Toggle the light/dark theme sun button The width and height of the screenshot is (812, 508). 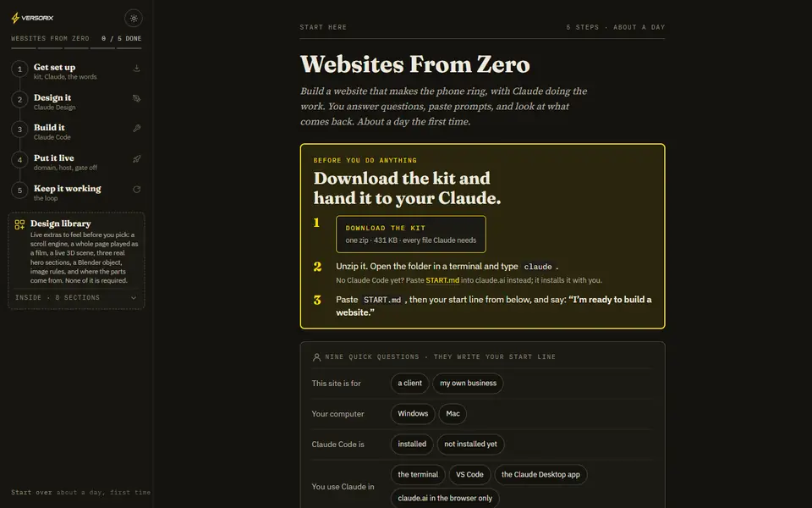tap(134, 18)
